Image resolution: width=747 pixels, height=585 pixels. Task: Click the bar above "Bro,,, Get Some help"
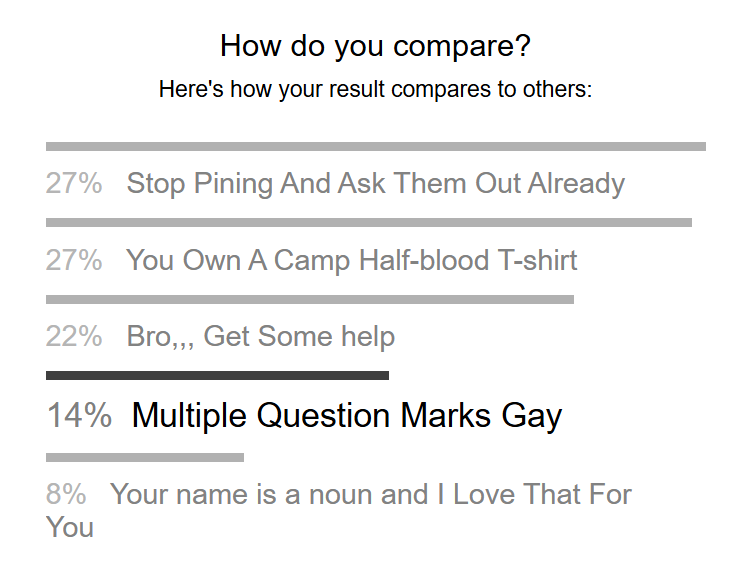click(309, 299)
